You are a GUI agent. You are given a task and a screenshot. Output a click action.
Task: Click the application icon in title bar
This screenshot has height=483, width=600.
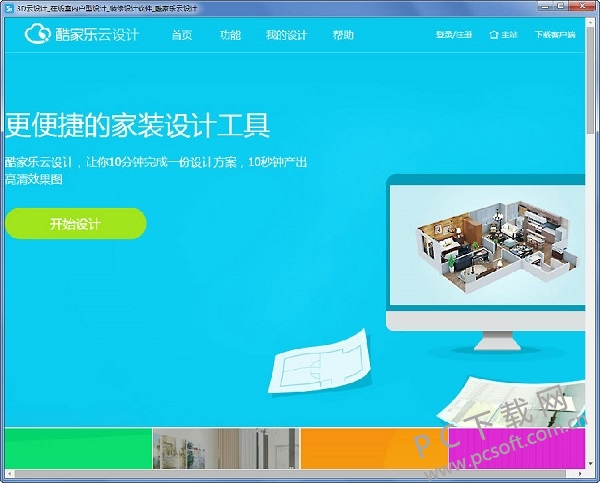pyautogui.click(x=9, y=8)
